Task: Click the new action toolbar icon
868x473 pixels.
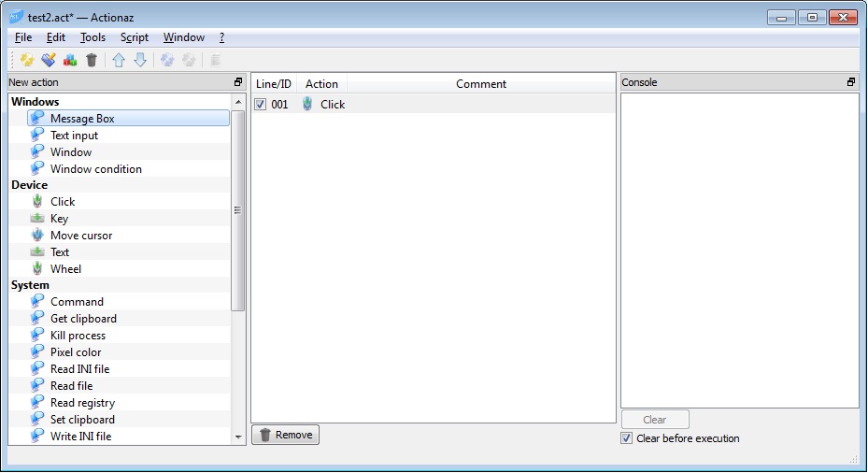Action: [x=27, y=60]
